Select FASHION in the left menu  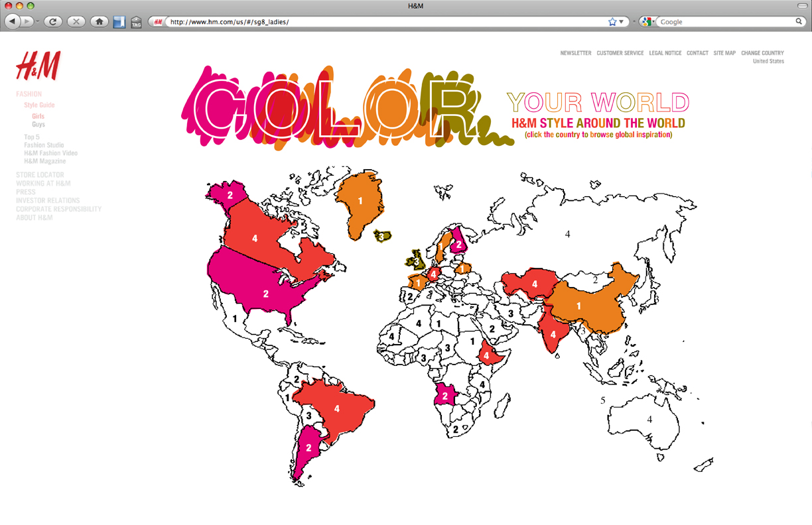click(x=29, y=94)
